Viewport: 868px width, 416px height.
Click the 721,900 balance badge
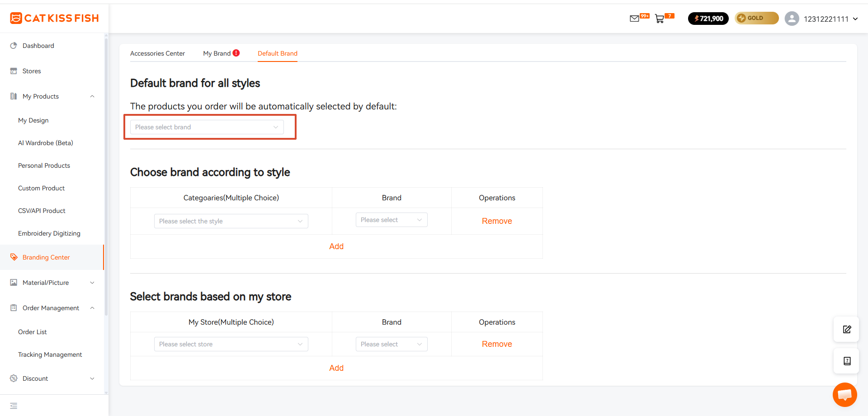(708, 19)
